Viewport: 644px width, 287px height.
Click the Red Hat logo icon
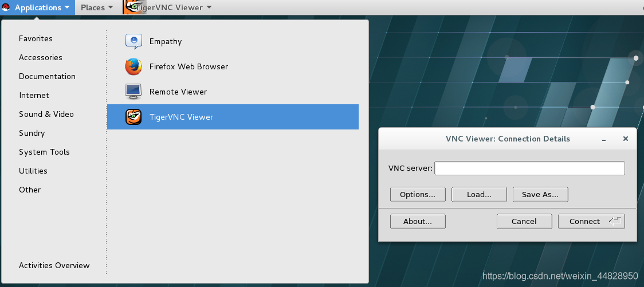[x=6, y=7]
